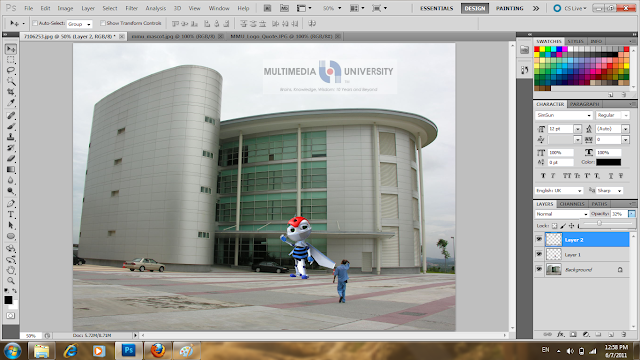
Task: Select the Move tool
Action: tap(11, 49)
